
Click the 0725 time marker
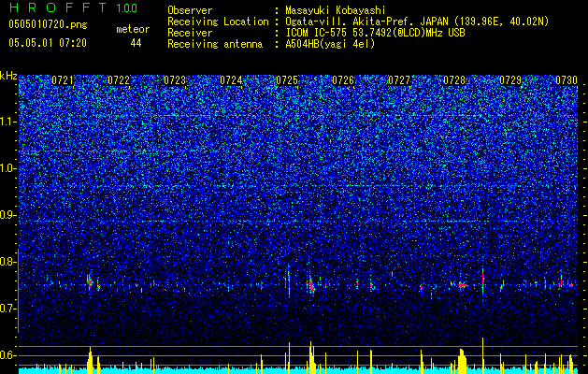point(287,80)
